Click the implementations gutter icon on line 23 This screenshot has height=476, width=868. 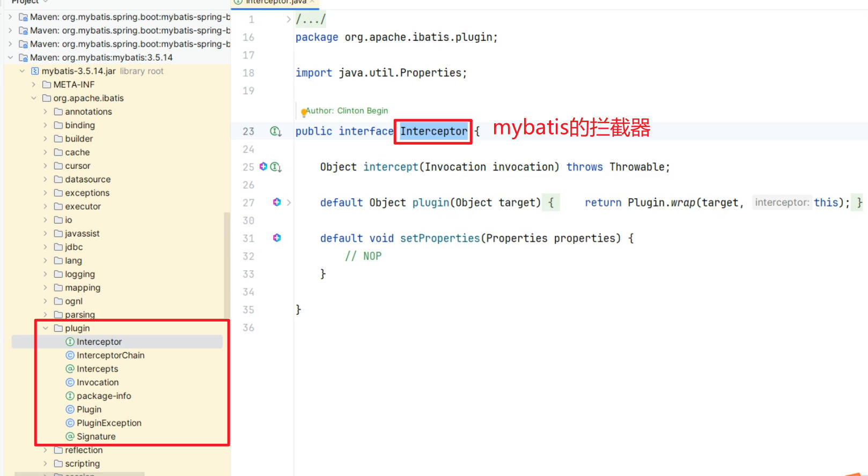[275, 131]
